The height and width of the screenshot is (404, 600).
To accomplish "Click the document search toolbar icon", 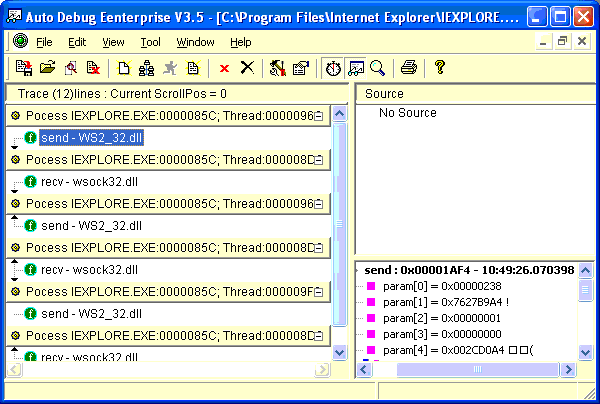I will [x=71, y=68].
